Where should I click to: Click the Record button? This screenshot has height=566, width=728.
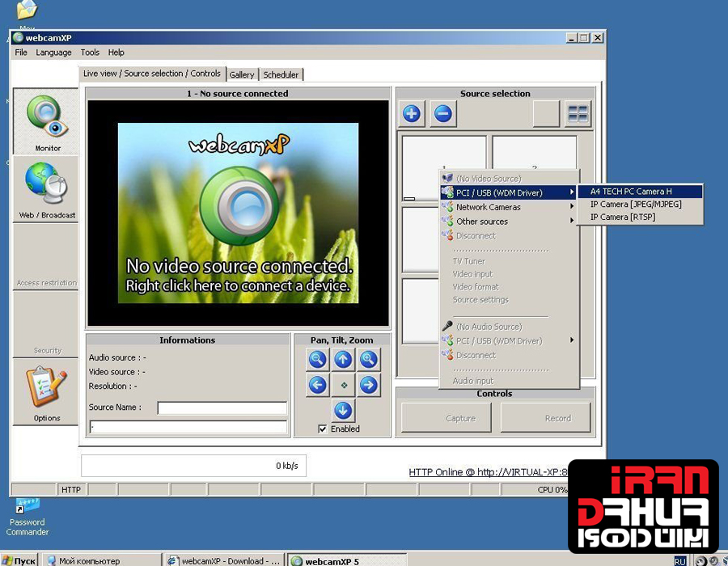pos(545,418)
